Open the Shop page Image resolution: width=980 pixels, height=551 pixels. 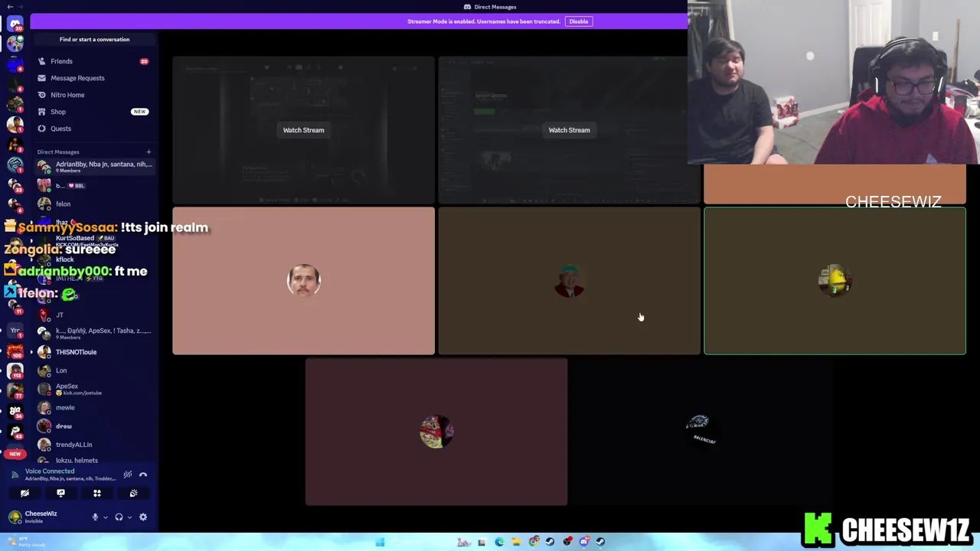point(95,112)
